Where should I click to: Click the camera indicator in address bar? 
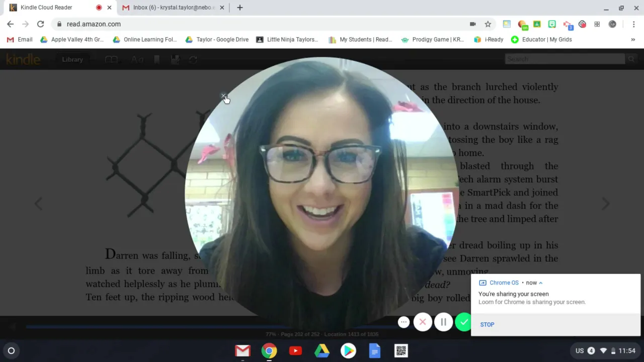[x=473, y=24]
